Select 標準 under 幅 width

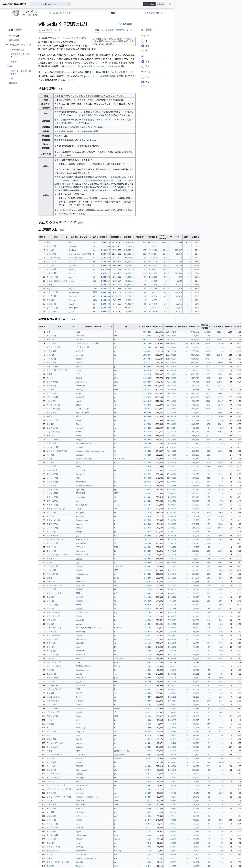point(143,62)
